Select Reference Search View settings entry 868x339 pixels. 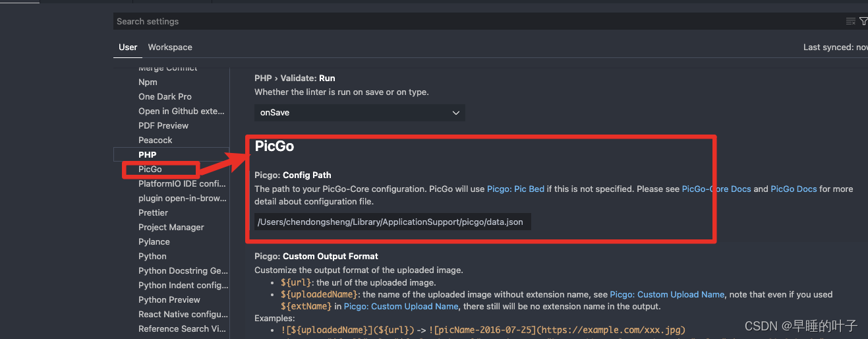point(183,329)
